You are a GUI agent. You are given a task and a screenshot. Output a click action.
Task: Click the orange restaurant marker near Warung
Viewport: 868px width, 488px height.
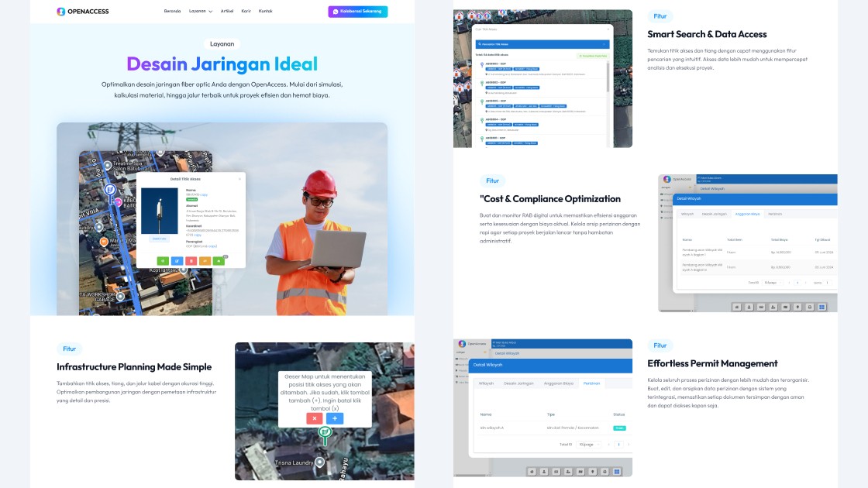104,242
